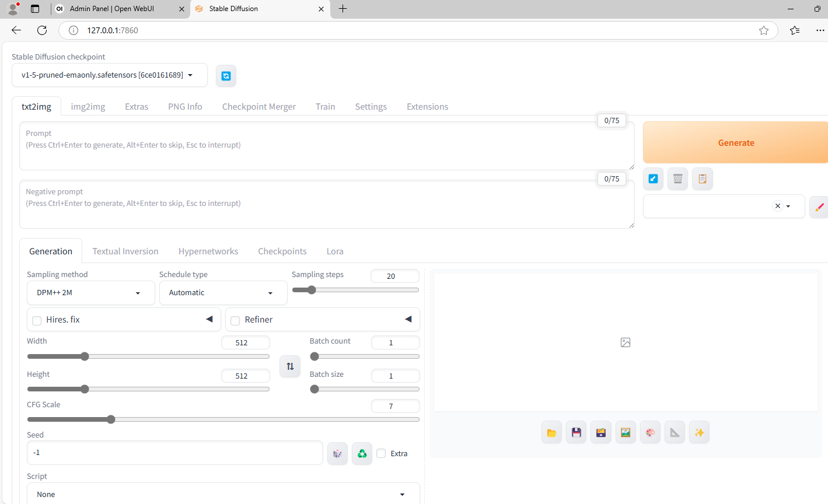Click the reuse seed recycle icon
This screenshot has height=504, width=828.
point(362,453)
